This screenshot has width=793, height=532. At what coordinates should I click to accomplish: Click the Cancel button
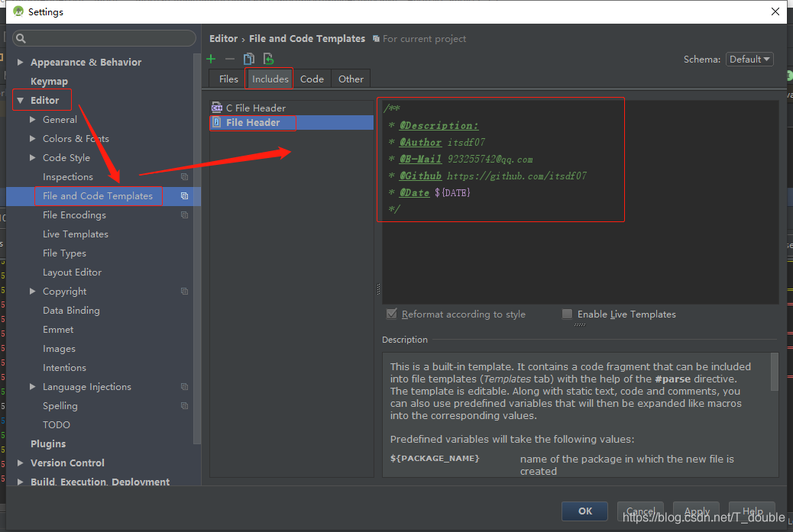coord(640,511)
